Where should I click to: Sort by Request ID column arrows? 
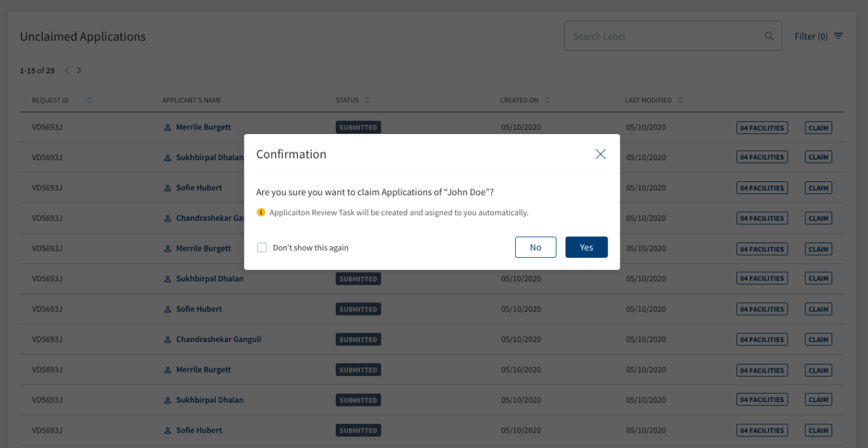coord(89,100)
